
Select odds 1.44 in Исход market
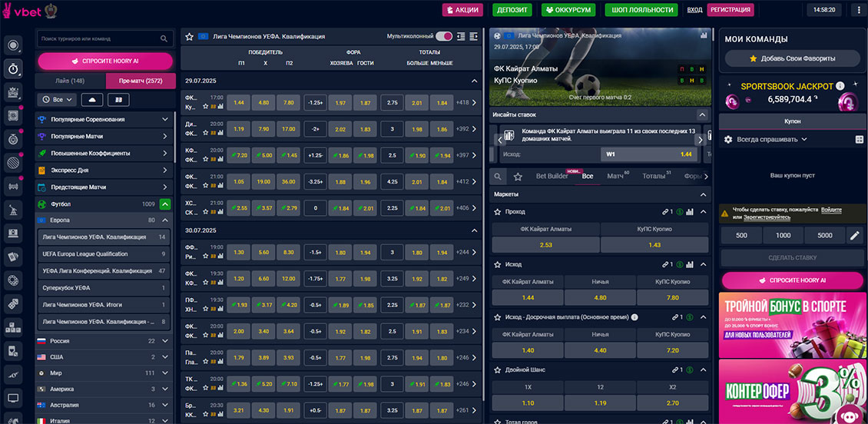(x=528, y=298)
